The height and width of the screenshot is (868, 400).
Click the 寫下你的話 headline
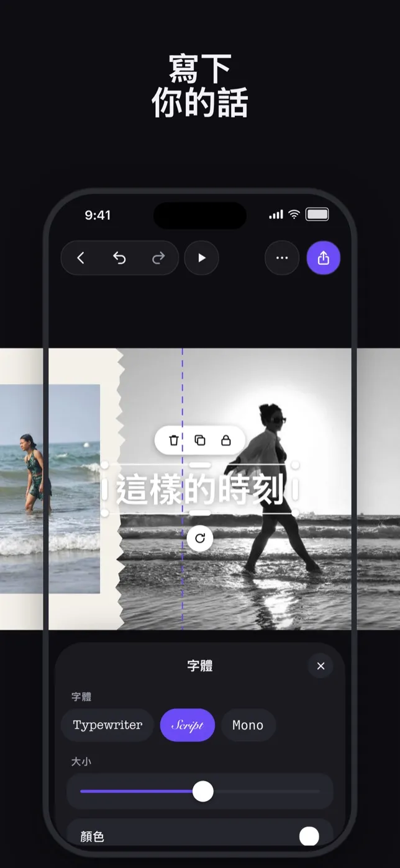click(x=200, y=86)
